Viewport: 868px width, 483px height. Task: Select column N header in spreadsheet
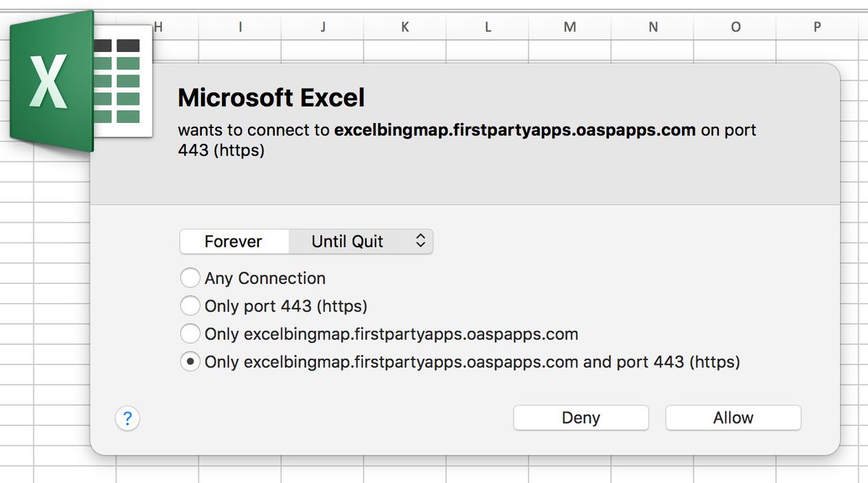point(652,27)
